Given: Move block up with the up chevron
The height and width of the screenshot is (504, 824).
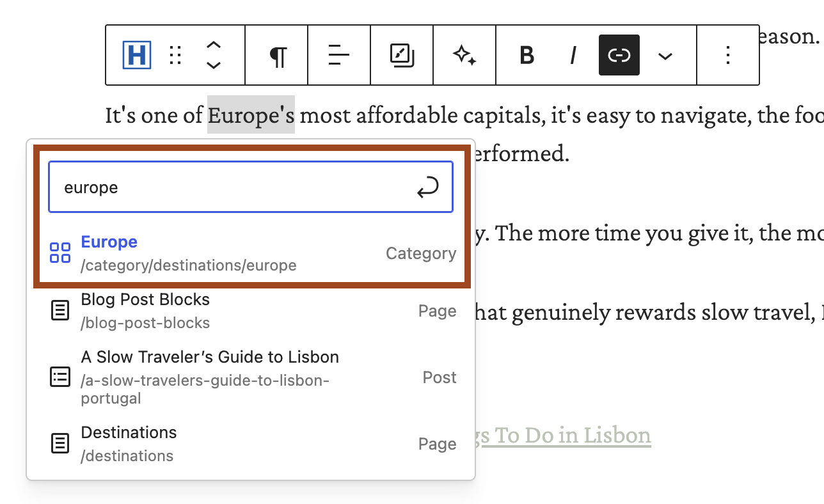Looking at the screenshot, I should pyautogui.click(x=214, y=45).
